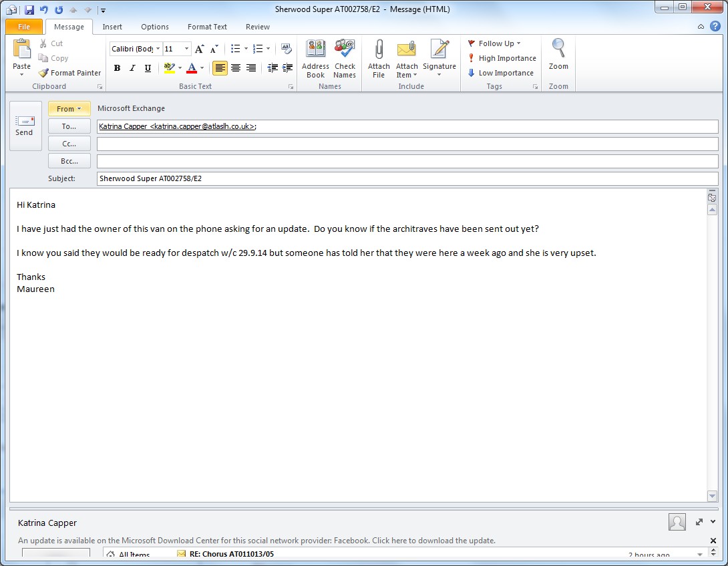Toggle bold formatting
Image resolution: width=728 pixels, height=566 pixels.
(x=117, y=68)
